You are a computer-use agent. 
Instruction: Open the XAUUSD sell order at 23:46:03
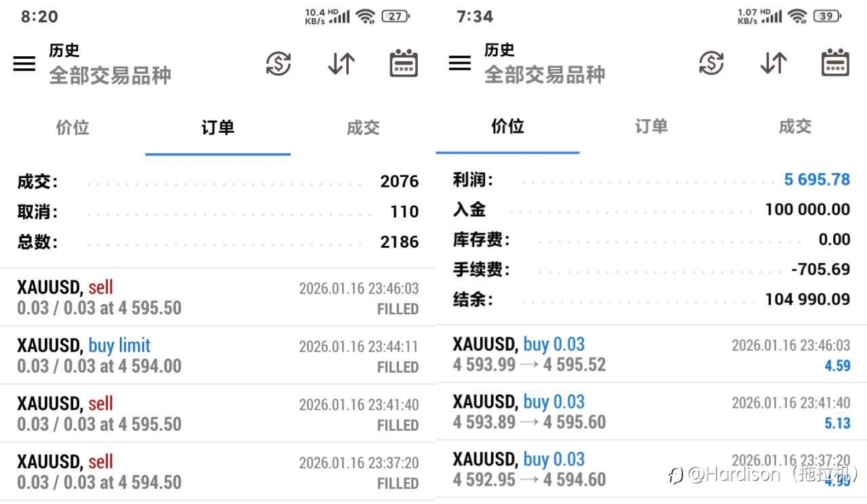point(217,297)
